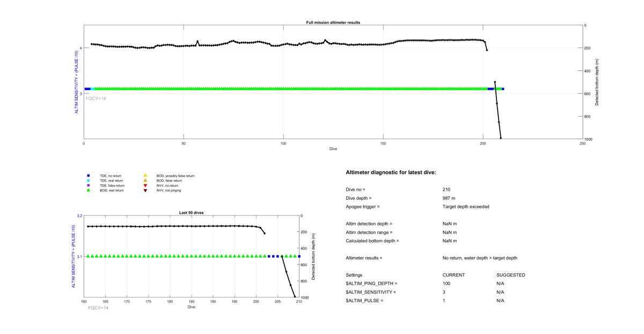Select the 'BOD, possibly false return' legend label
The height and width of the screenshot is (334, 644).
tap(175, 176)
